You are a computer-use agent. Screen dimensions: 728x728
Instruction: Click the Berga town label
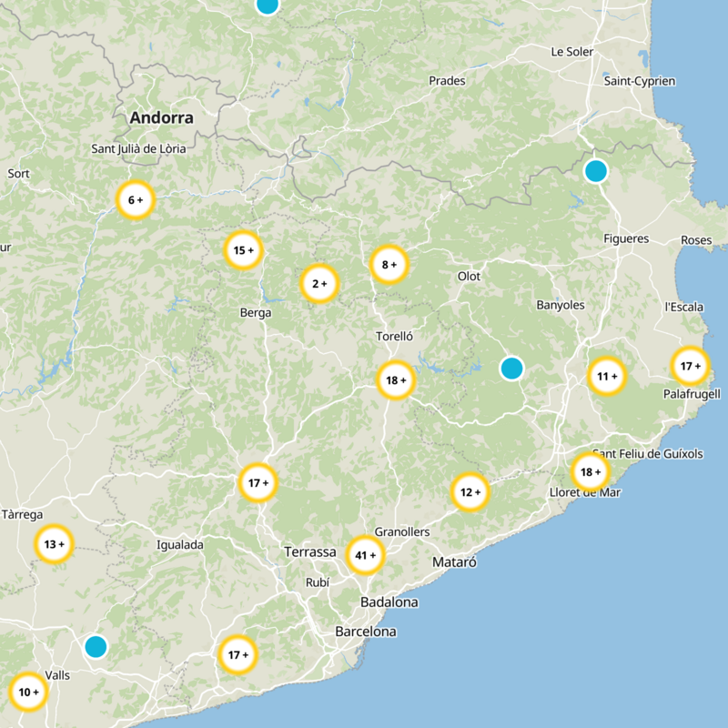click(256, 313)
